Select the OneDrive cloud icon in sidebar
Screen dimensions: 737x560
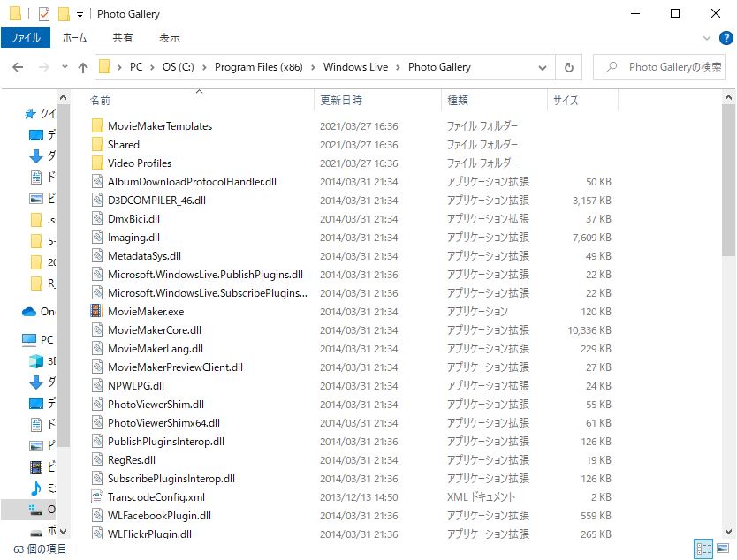(28, 312)
